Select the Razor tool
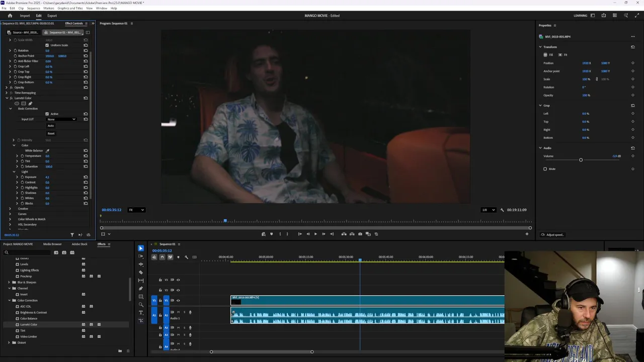The height and width of the screenshot is (362, 644). 141,273
